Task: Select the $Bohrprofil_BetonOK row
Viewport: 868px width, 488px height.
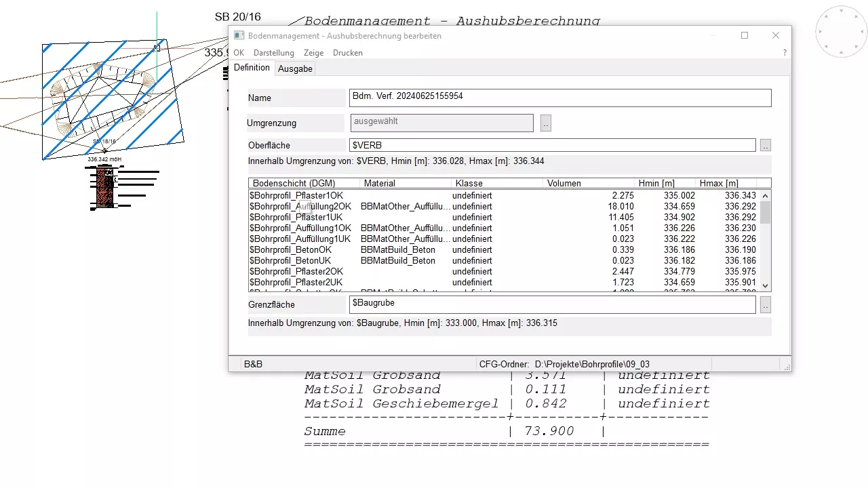Action: click(x=504, y=249)
